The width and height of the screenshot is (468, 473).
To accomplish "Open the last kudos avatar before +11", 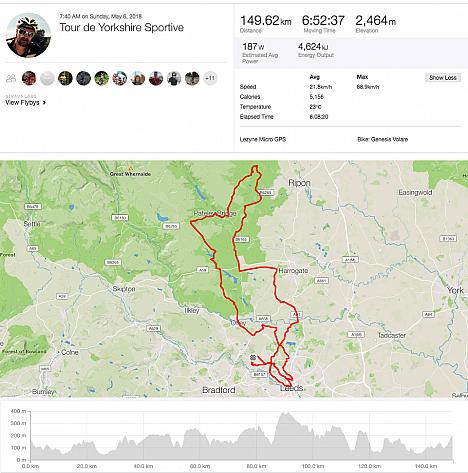I will coord(192,78).
